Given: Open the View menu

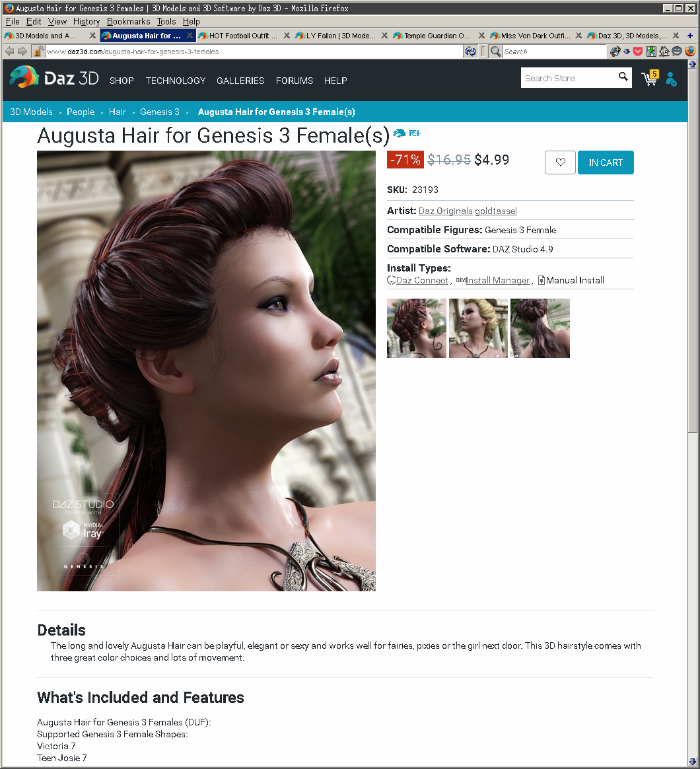Looking at the screenshot, I should (x=57, y=22).
